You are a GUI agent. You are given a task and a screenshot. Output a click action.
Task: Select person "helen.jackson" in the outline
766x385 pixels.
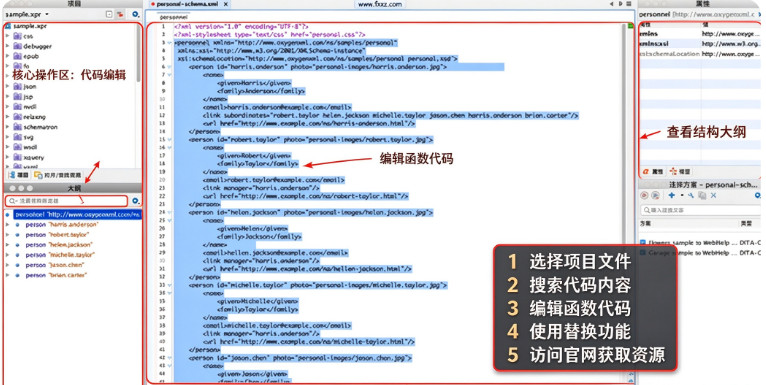[x=59, y=245]
